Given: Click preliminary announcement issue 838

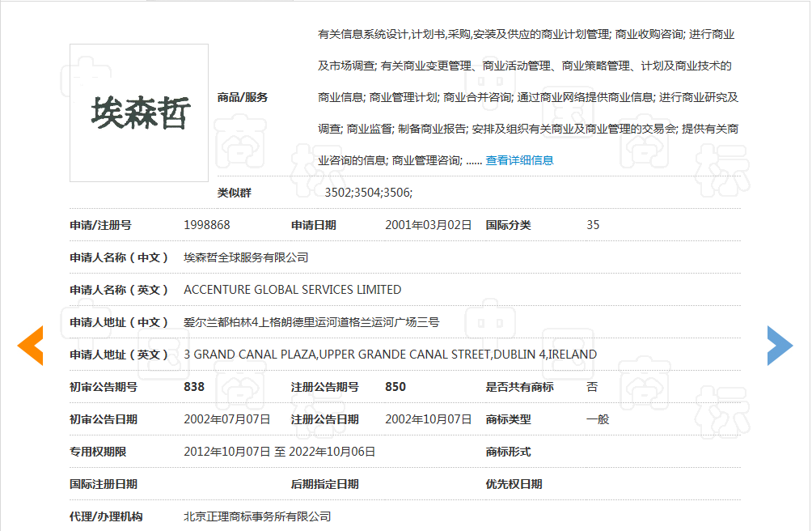Looking at the screenshot, I should click(x=194, y=387).
